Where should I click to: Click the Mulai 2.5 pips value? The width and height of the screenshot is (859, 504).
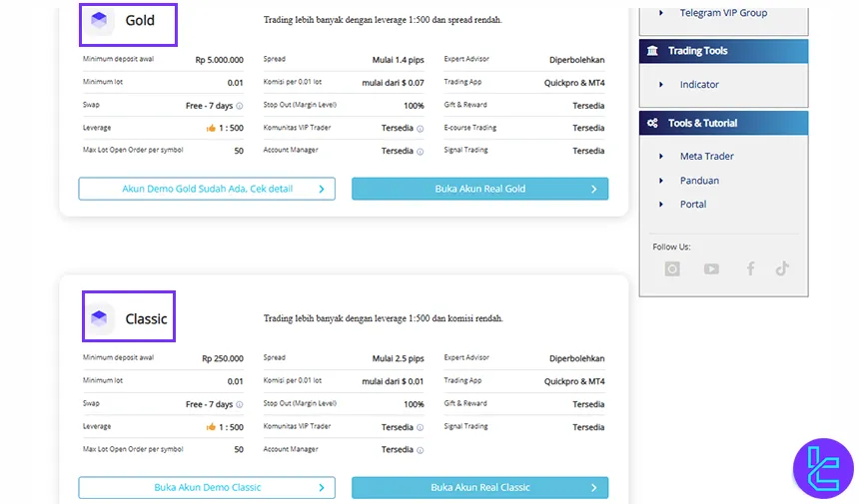(x=398, y=358)
